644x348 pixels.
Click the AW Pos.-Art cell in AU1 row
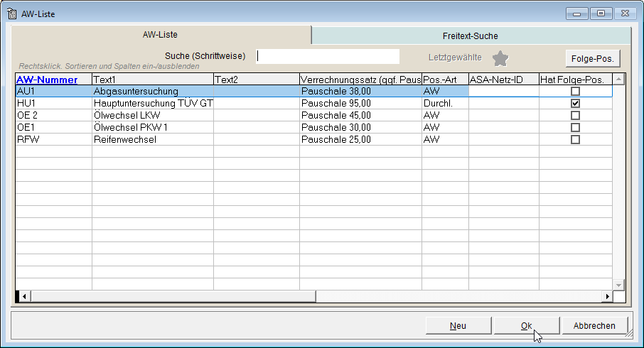(x=445, y=91)
